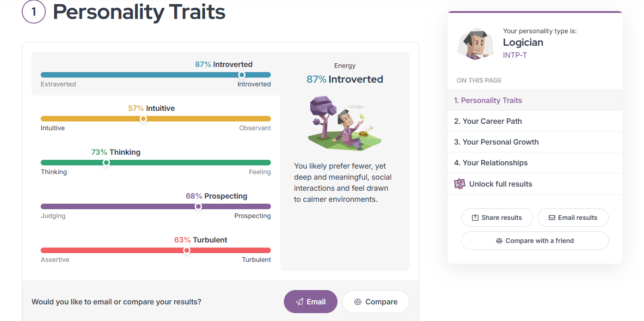The image size is (644, 321).
Task: Click the Turbulent trait slider handle
Action: coord(187,250)
